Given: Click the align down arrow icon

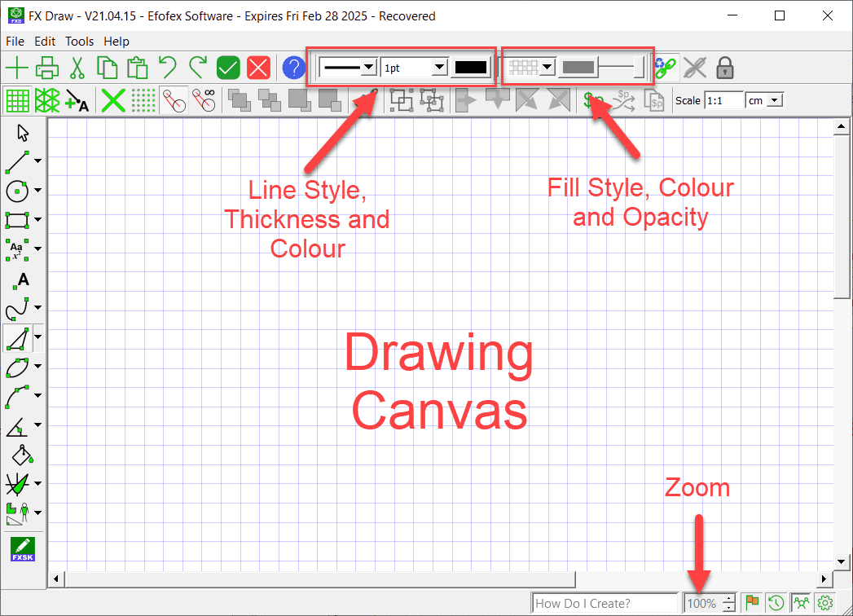Looking at the screenshot, I should pyautogui.click(x=497, y=99).
